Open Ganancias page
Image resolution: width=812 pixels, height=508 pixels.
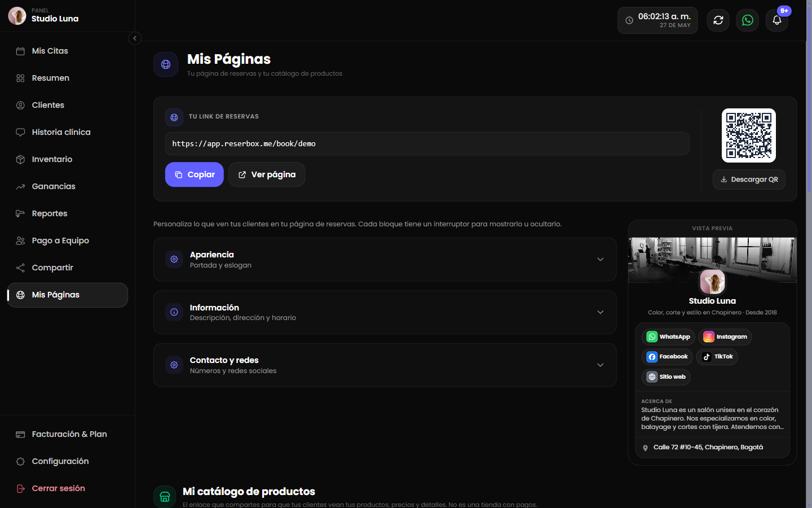[68, 186]
